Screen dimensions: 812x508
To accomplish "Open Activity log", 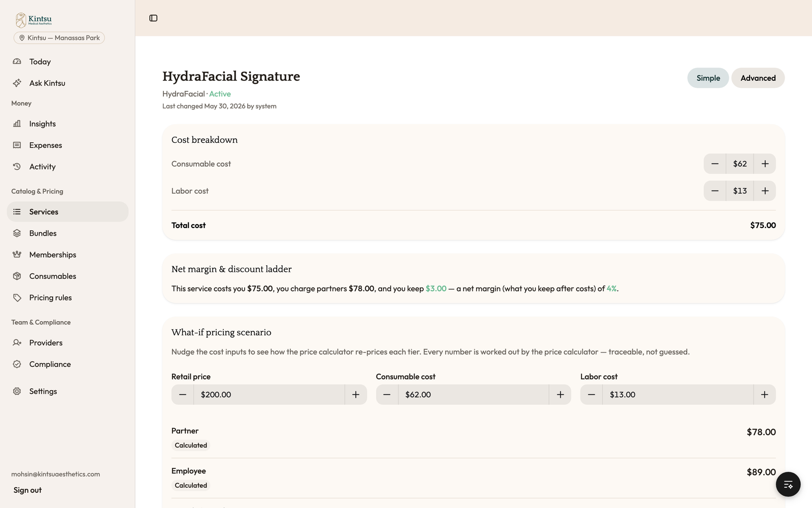I will (67, 167).
